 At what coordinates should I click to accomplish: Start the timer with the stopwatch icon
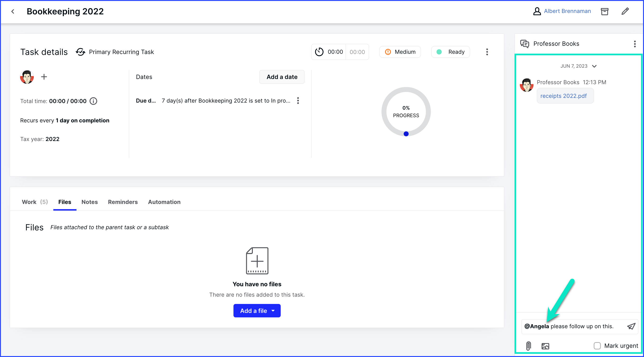click(319, 52)
